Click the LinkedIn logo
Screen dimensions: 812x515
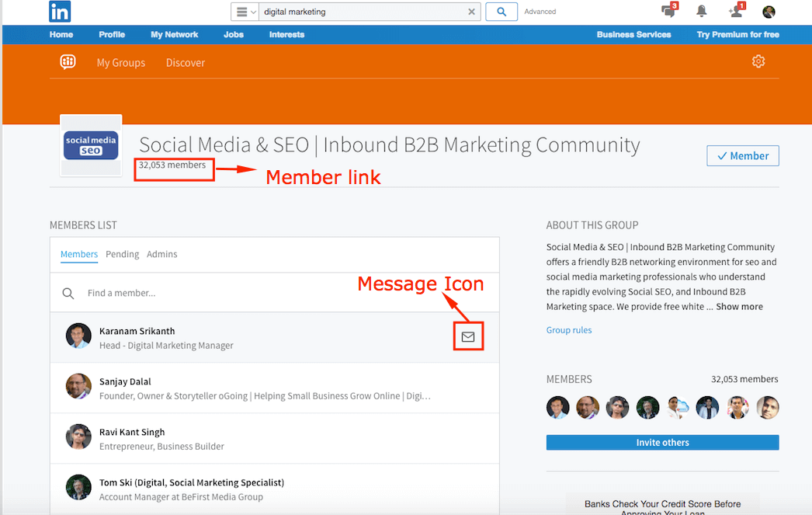(x=60, y=12)
